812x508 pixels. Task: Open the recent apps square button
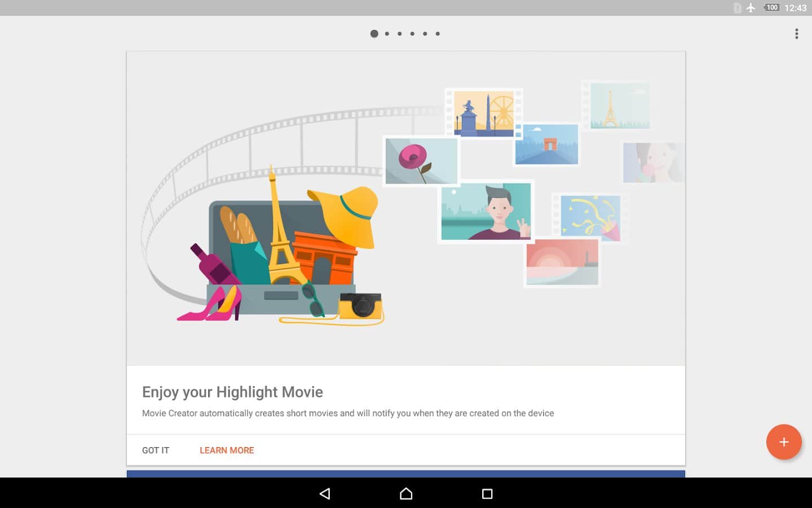[487, 494]
